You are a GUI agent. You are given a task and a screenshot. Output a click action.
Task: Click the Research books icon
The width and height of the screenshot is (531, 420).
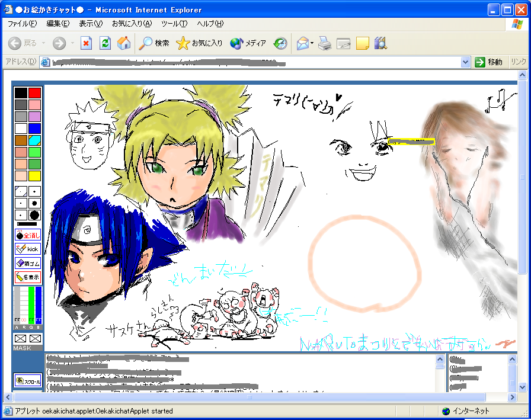click(380, 43)
